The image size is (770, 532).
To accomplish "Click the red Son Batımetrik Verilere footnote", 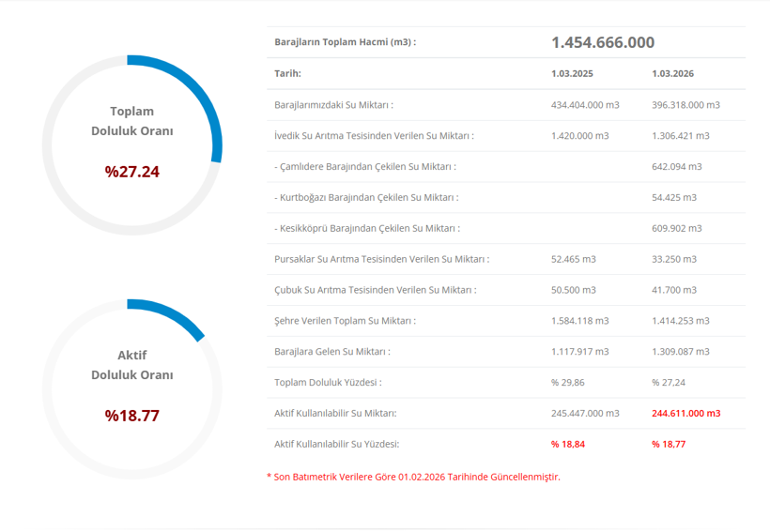I will click(413, 477).
